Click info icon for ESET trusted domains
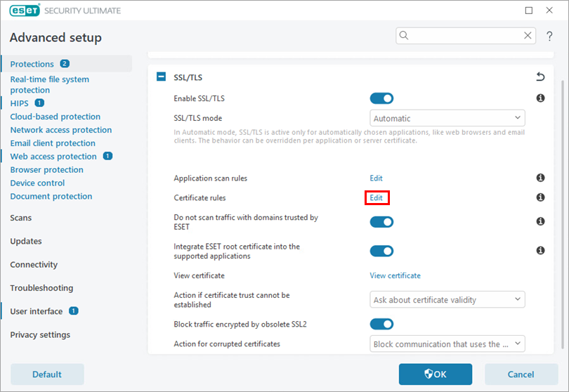This screenshot has width=569, height=392. point(540,222)
